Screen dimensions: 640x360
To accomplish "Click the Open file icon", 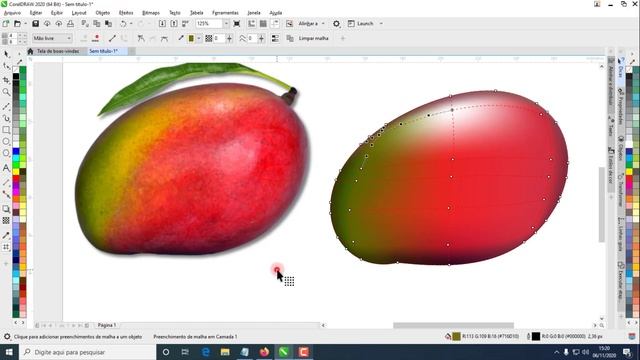I will [x=17, y=24].
